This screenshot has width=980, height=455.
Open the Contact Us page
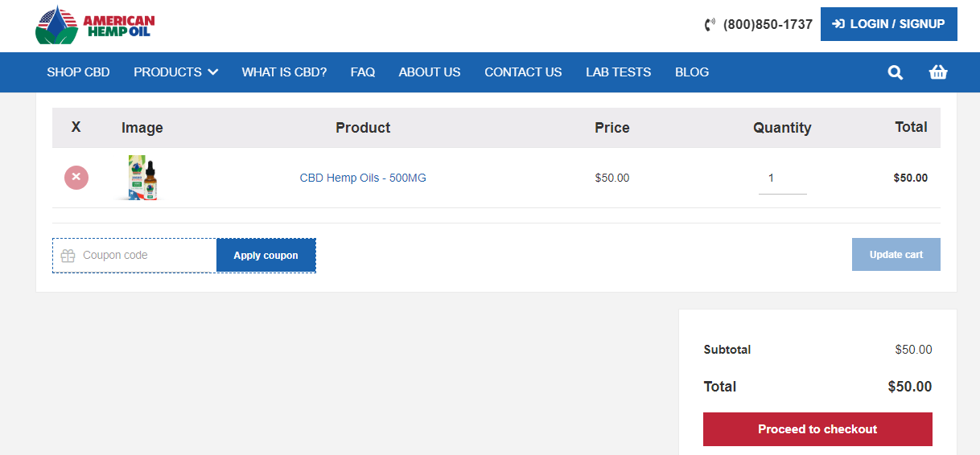click(x=523, y=72)
